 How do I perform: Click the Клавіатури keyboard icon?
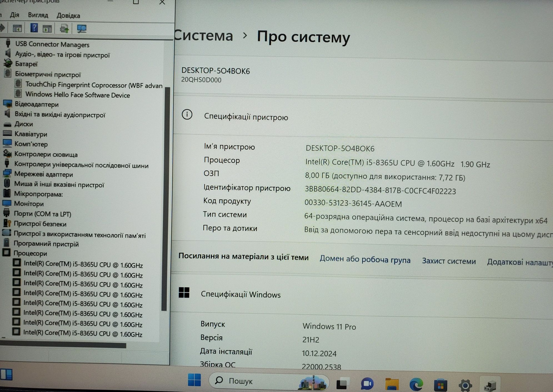click(7, 133)
